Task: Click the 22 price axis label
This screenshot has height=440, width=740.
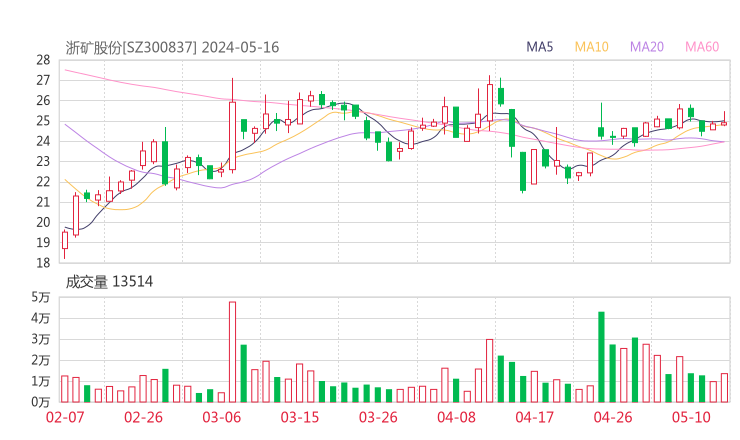Action: tap(43, 182)
